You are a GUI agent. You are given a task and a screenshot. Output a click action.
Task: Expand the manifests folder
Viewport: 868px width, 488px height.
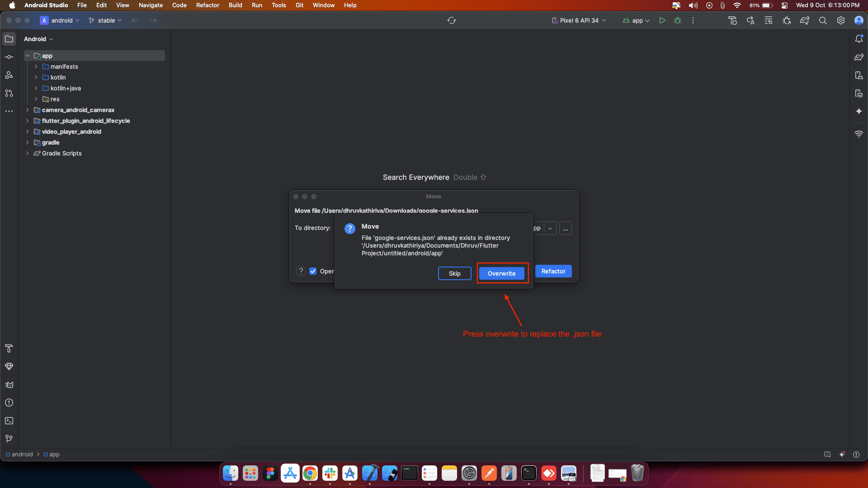[x=36, y=66]
